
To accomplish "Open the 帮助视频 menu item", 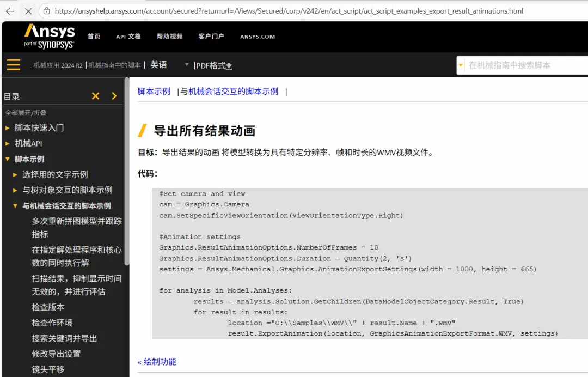I will (169, 37).
